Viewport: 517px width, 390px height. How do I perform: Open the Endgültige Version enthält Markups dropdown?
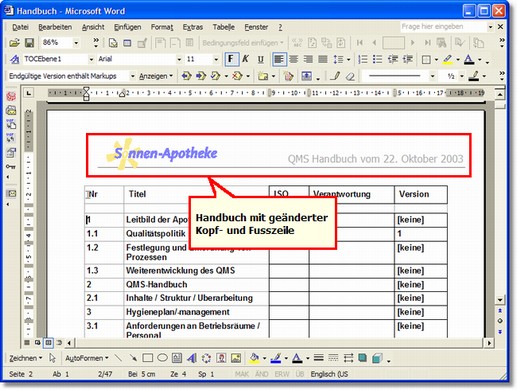coord(132,76)
